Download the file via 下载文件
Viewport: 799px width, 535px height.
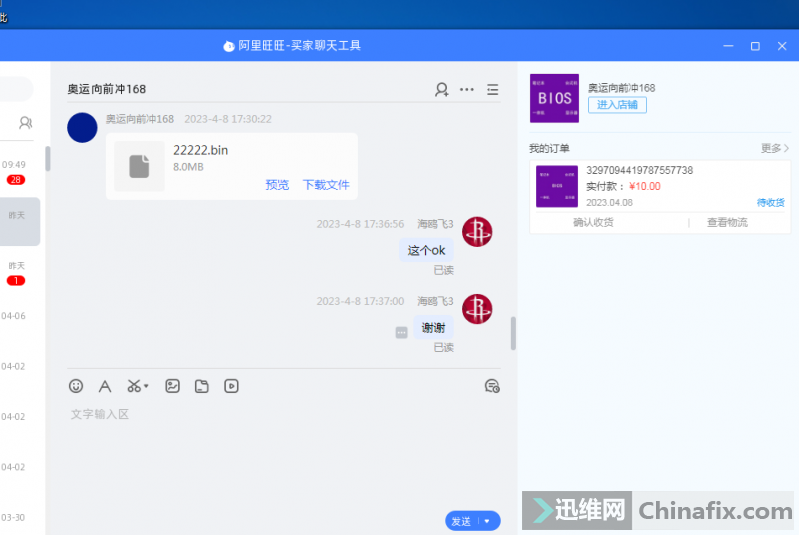click(x=326, y=184)
